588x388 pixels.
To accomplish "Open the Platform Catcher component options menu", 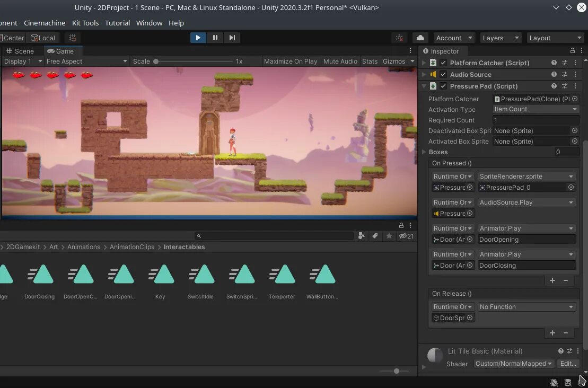I will (575, 63).
